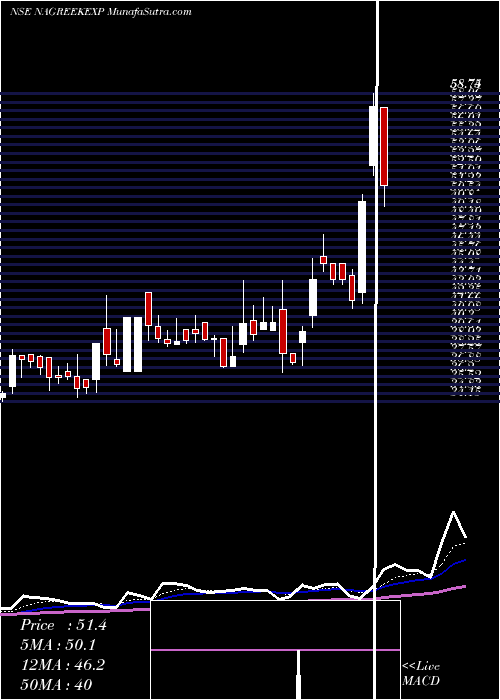This screenshot has width=500, height=700.
Task: Click the 50MA : 40 value
Action: 56,684
